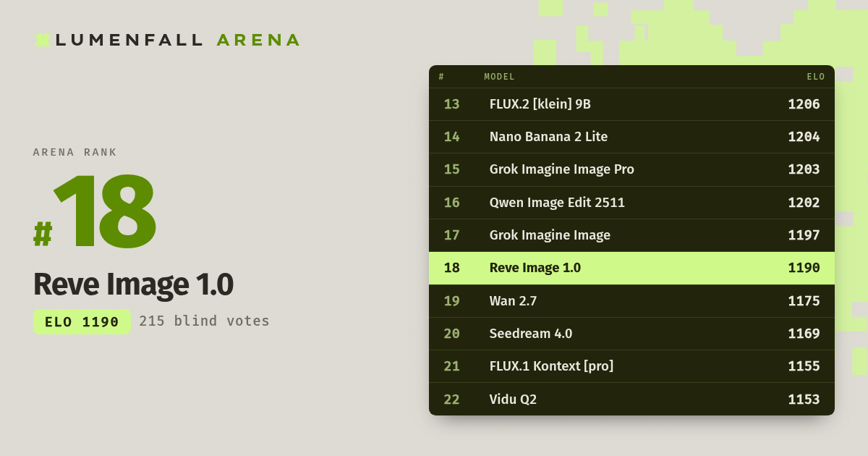
Task: Select the FLUX.2 [klein] 9B row
Action: (631, 104)
